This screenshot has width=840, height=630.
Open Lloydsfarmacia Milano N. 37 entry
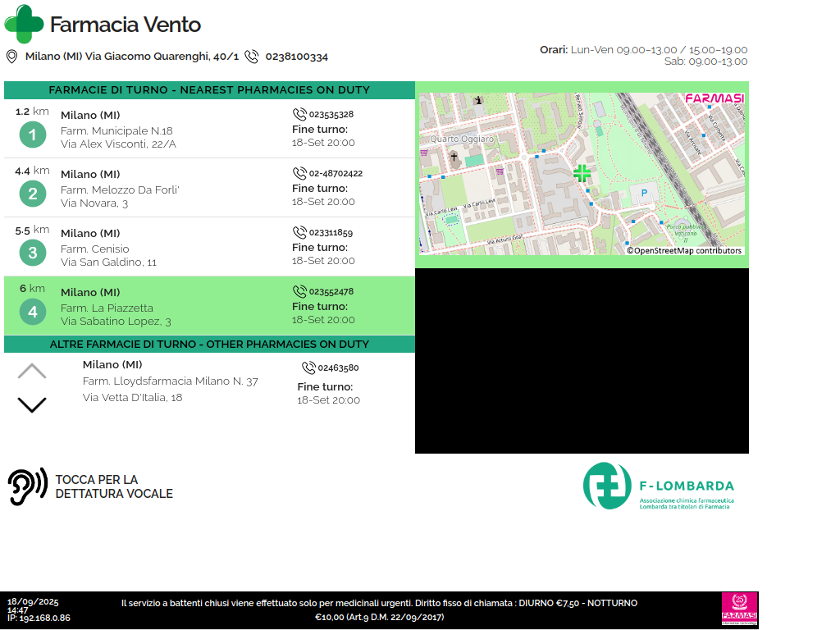coord(170,381)
